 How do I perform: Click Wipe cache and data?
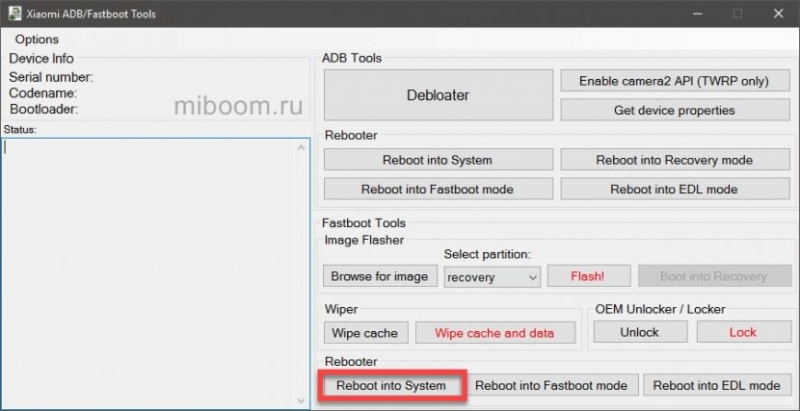tap(494, 333)
